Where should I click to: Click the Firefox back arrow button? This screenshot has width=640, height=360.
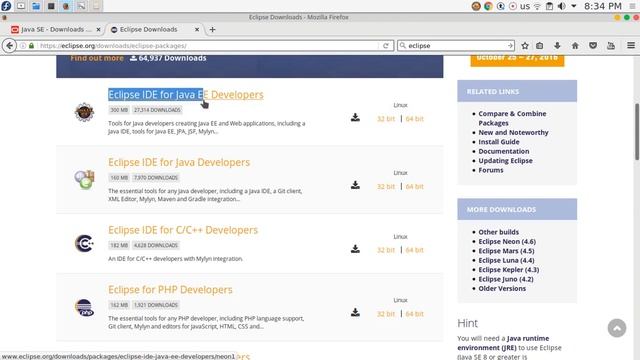[9, 46]
